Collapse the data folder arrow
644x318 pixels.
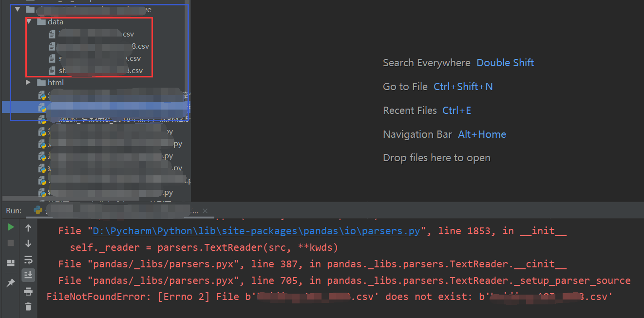(29, 22)
